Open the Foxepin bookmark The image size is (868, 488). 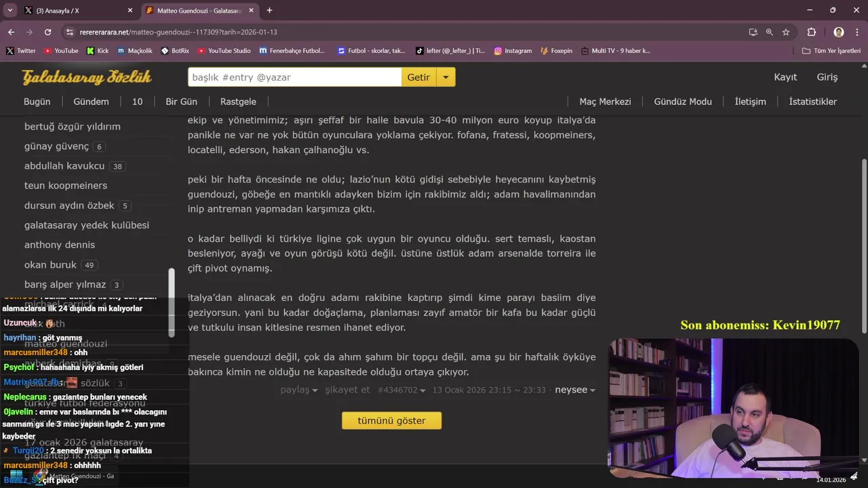557,51
